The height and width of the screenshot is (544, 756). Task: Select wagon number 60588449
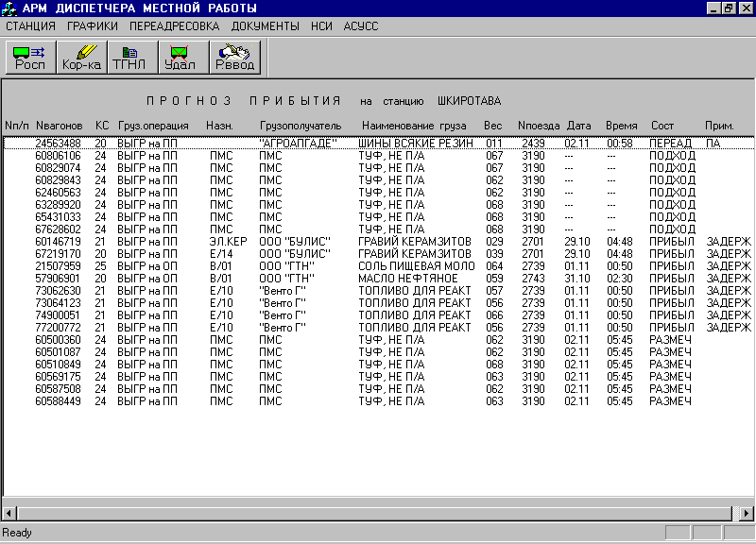click(x=58, y=401)
